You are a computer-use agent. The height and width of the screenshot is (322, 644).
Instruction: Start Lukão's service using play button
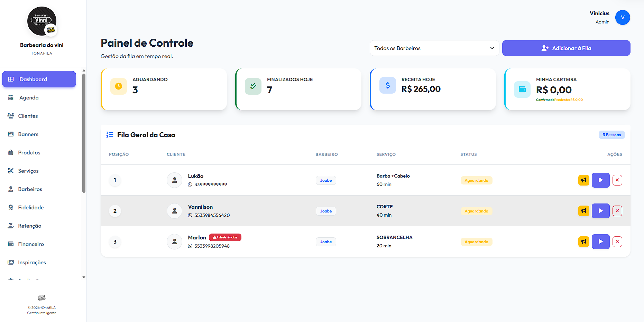coord(600,180)
